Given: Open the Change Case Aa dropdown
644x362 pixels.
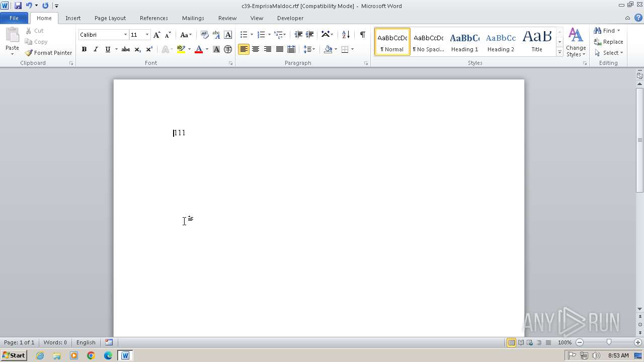Looking at the screenshot, I should click(x=186, y=35).
